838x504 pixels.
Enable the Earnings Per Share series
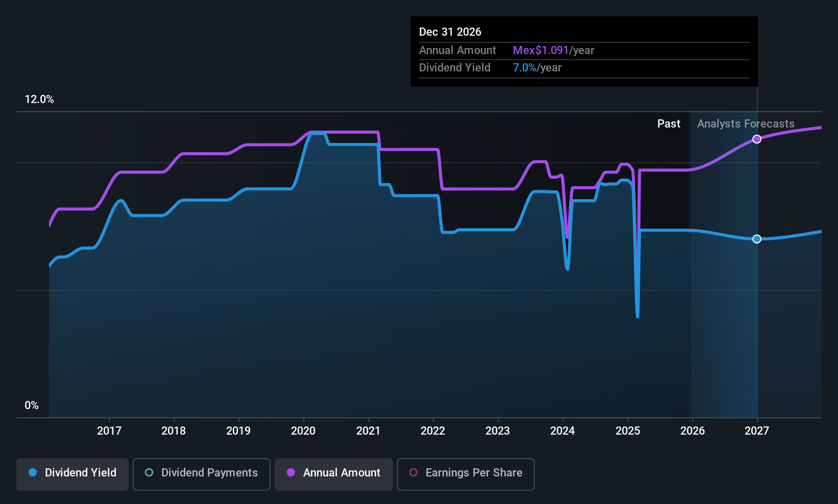[x=465, y=473]
